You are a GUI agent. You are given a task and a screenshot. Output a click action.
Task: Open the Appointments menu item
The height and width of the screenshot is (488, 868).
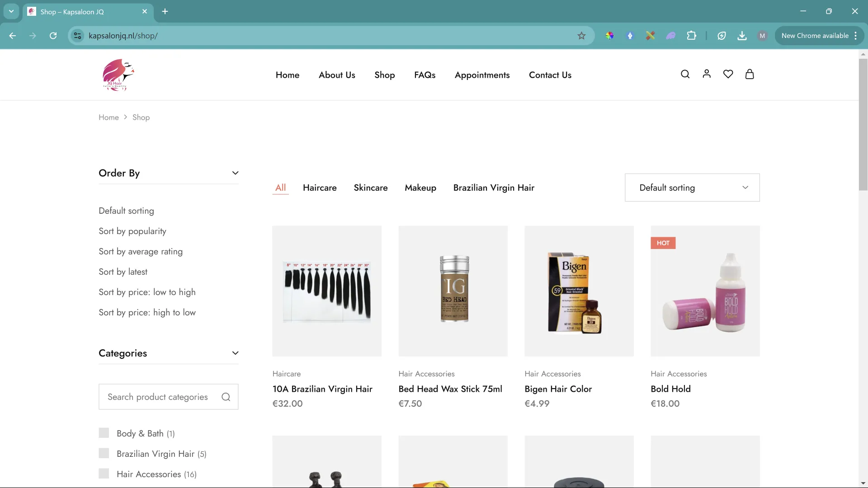coord(482,75)
